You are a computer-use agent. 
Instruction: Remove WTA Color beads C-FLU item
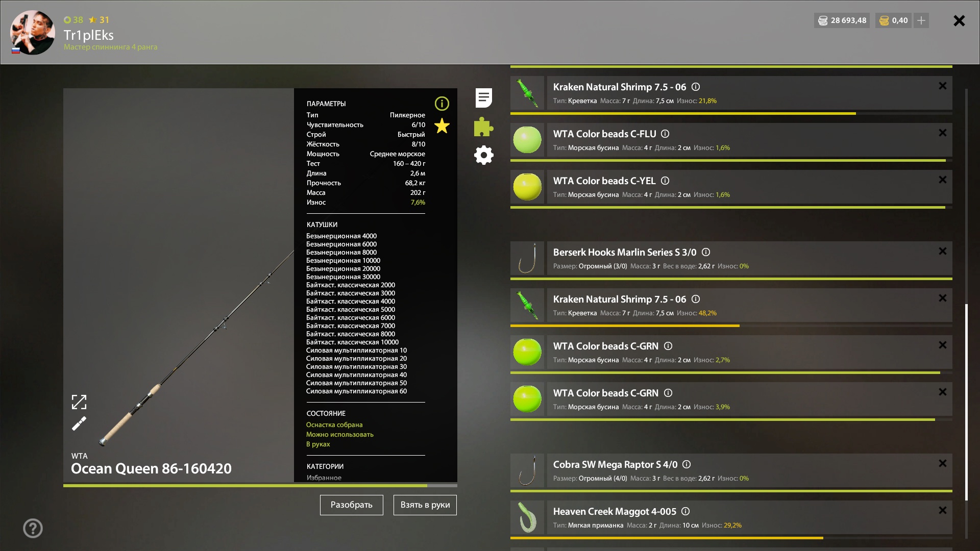point(942,133)
